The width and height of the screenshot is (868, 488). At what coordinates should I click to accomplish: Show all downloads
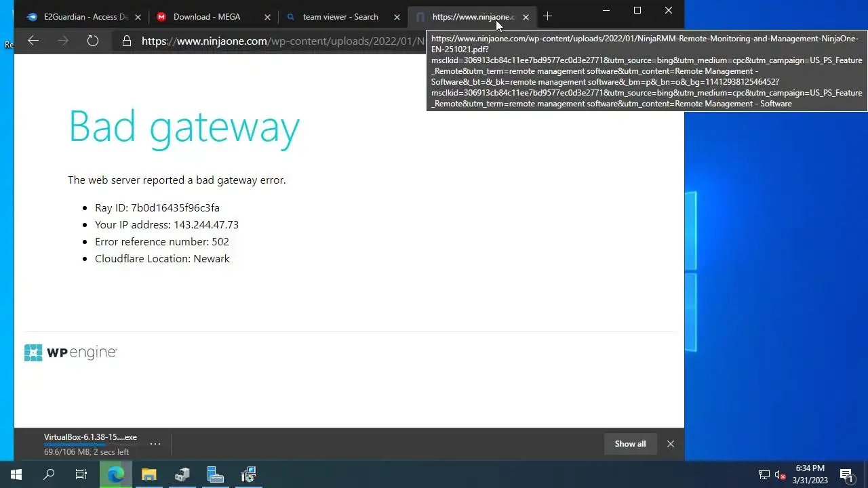click(630, 444)
